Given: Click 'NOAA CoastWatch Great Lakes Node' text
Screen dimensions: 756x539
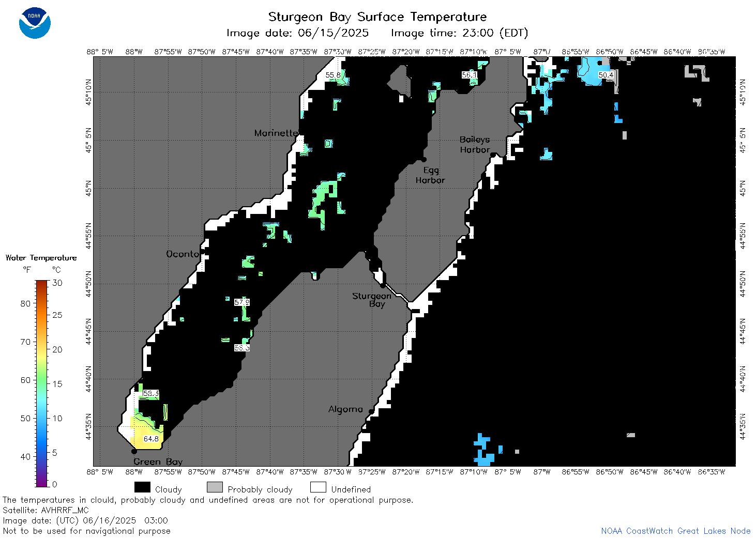Looking at the screenshot, I should [676, 531].
